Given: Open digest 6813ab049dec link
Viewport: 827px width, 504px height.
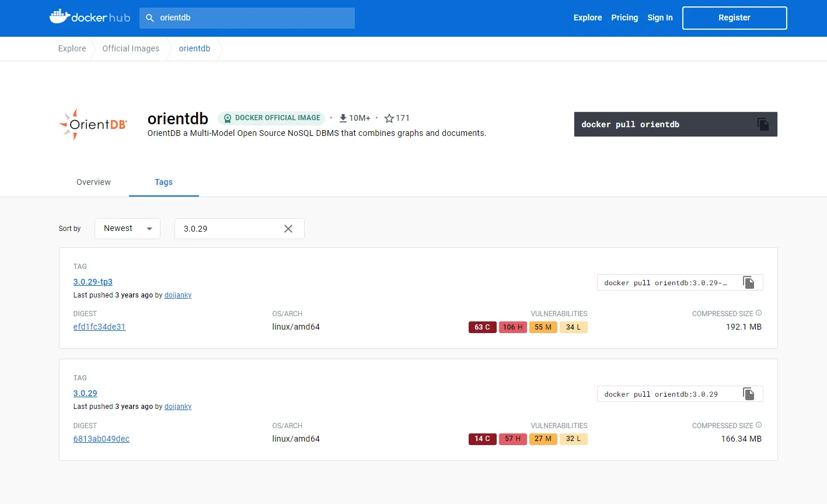Looking at the screenshot, I should tap(101, 439).
